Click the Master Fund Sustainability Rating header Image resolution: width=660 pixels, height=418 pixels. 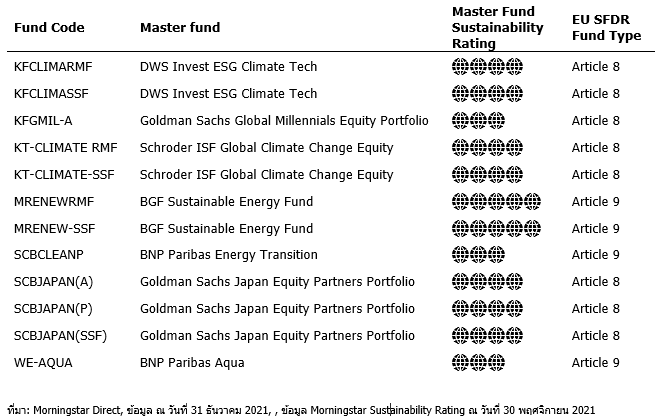click(x=497, y=28)
